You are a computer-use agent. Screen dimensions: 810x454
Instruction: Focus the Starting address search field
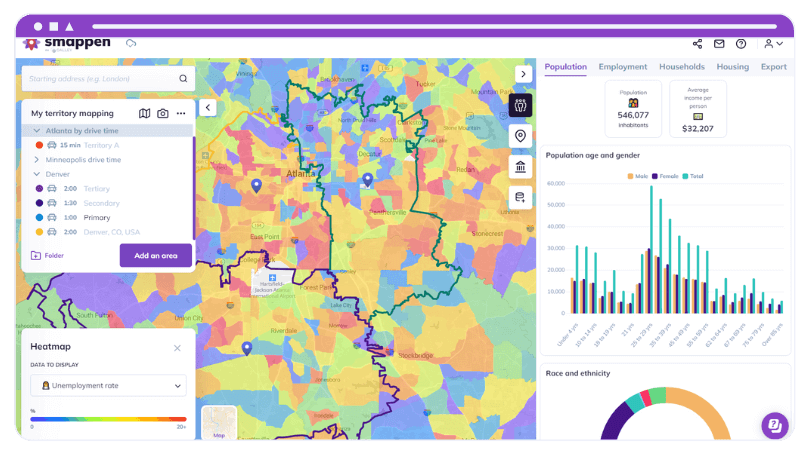click(x=108, y=79)
